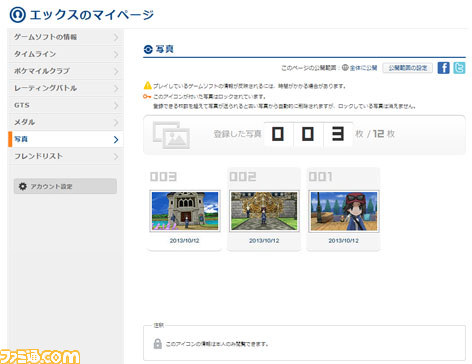Share page via Twitter icon

pos(459,68)
